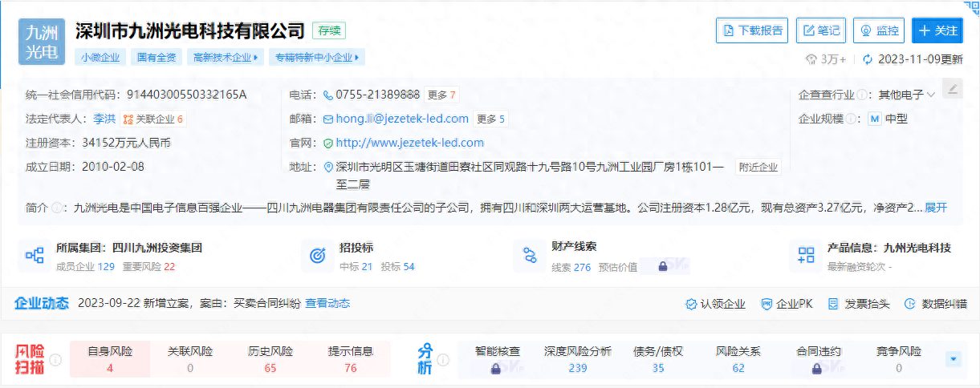The image size is (980, 388).
Task: Click the lock icon under 智能核查
Action: click(496, 369)
